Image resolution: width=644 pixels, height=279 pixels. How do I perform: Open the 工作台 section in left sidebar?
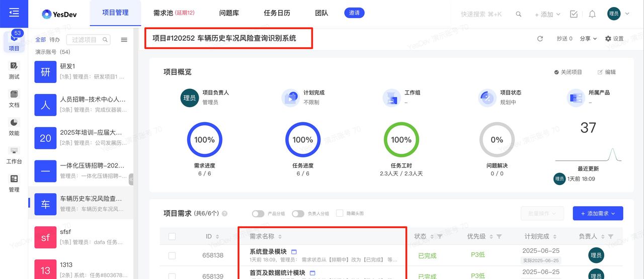coord(14,156)
